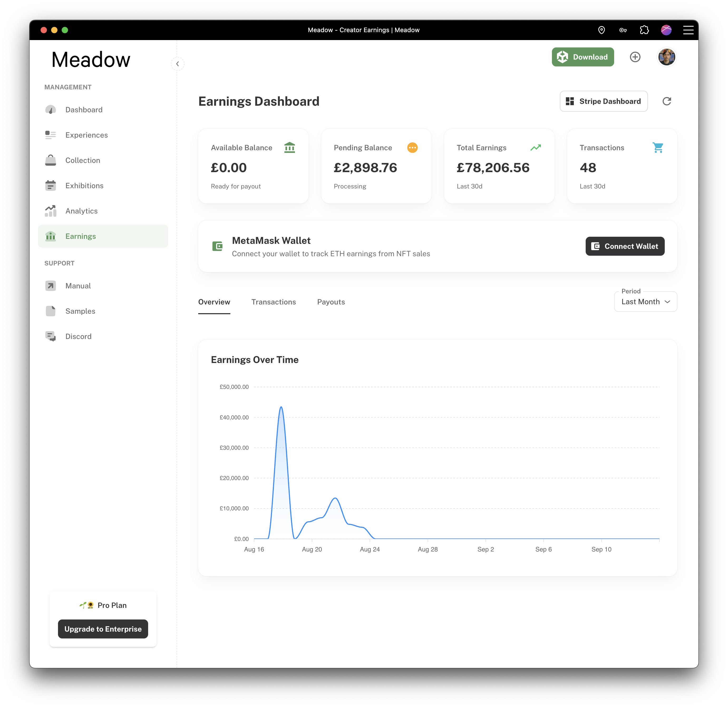
Task: Open the Discord support link
Action: (78, 336)
